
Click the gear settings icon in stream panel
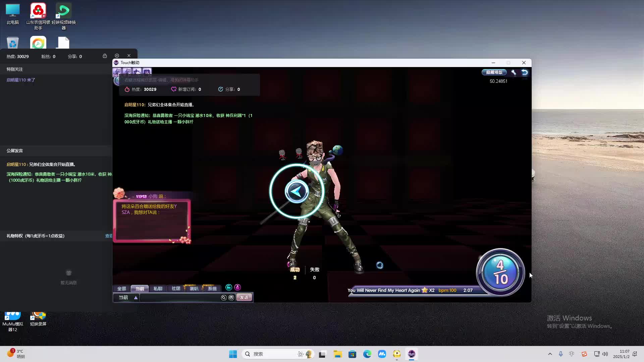(117, 56)
